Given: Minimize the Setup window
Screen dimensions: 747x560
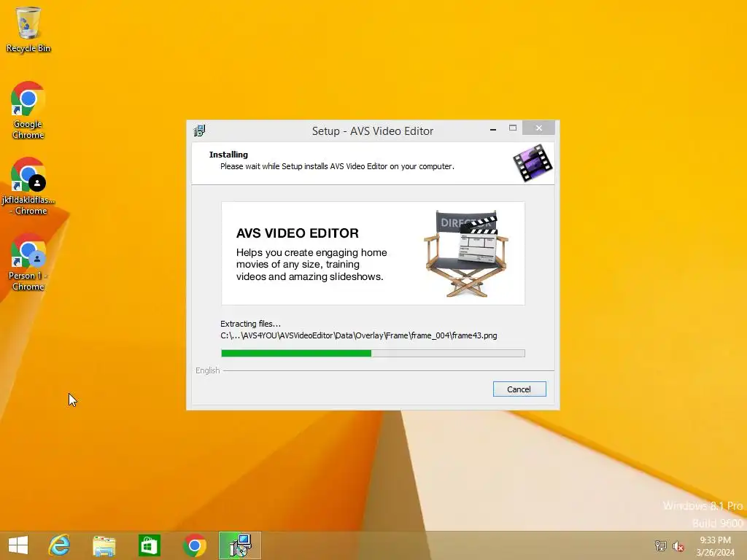Looking at the screenshot, I should coord(493,128).
